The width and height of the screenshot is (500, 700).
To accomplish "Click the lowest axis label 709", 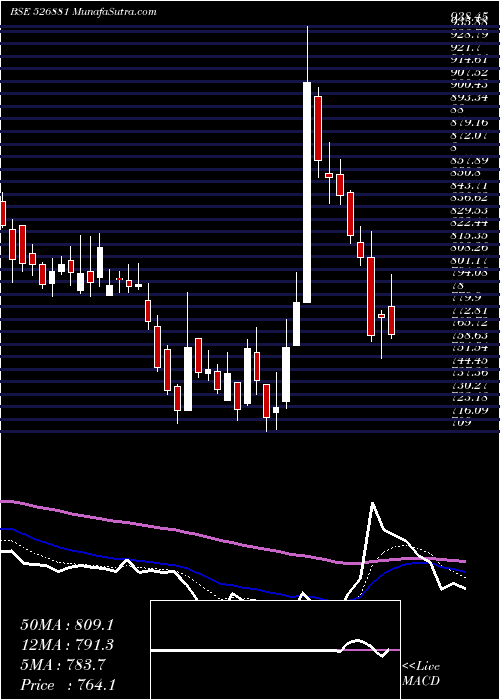I will pyautogui.click(x=460, y=422).
